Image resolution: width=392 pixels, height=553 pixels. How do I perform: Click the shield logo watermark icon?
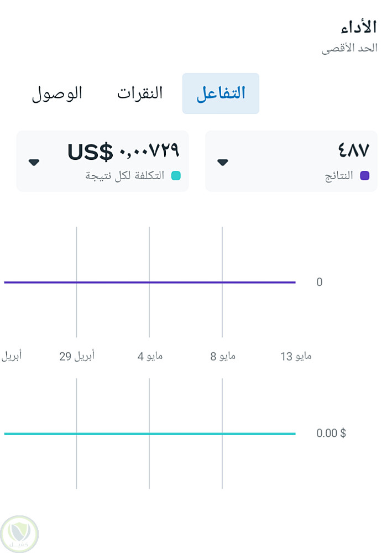click(19, 534)
